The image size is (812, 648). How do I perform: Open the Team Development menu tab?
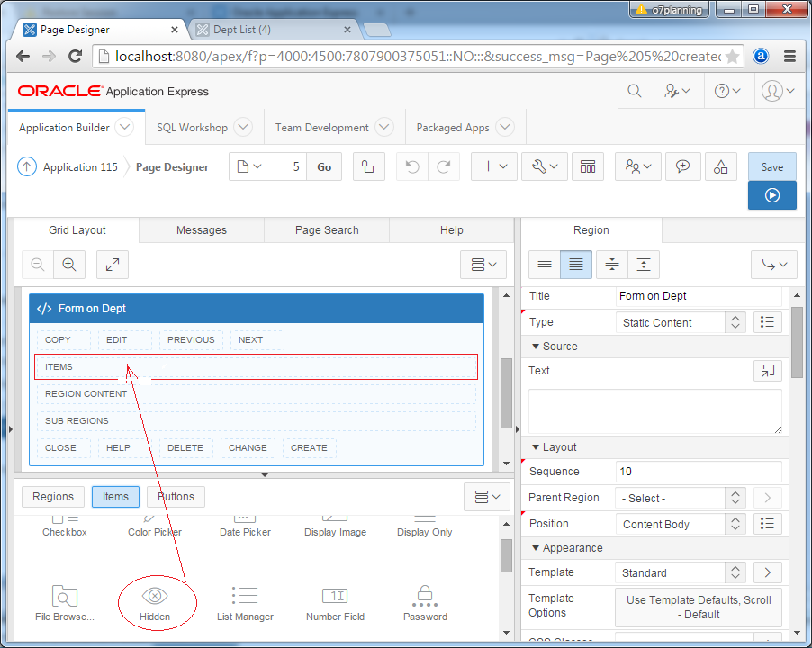[x=335, y=127]
